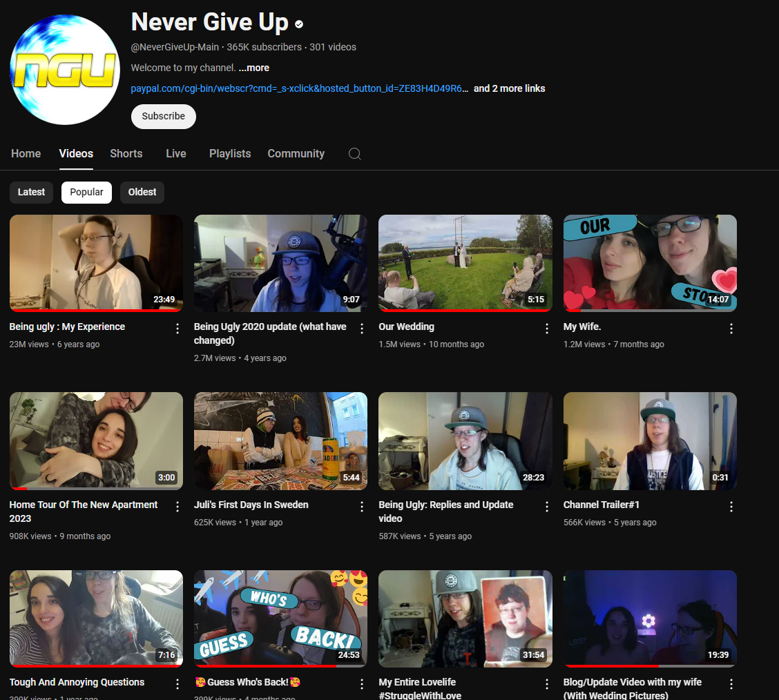Play the Guess Who's Back thumbnail
Screen dimensions: 779x700
(x=280, y=619)
